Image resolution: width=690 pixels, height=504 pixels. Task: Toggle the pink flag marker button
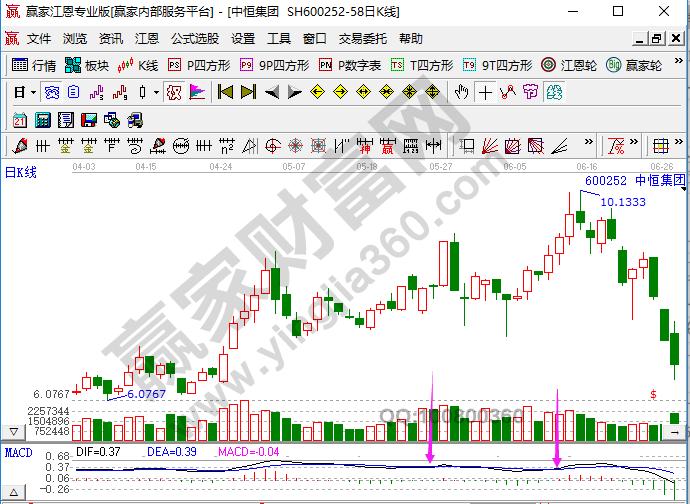pyautogui.click(x=197, y=93)
